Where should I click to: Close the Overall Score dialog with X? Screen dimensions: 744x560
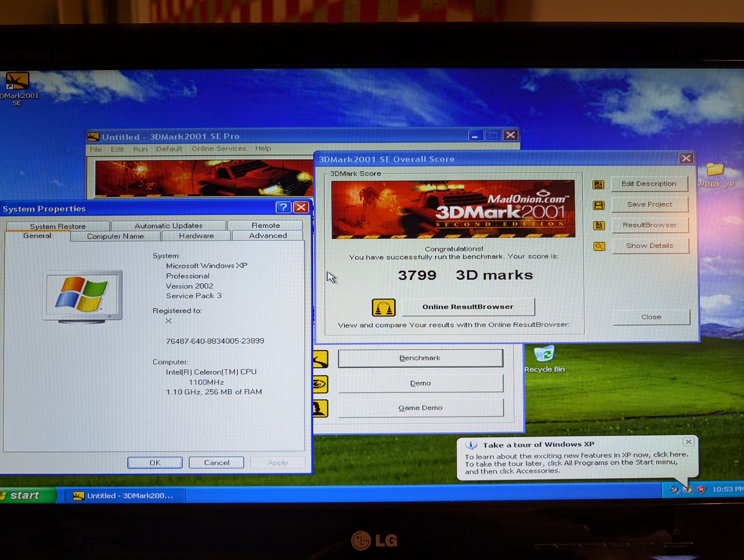pyautogui.click(x=686, y=158)
